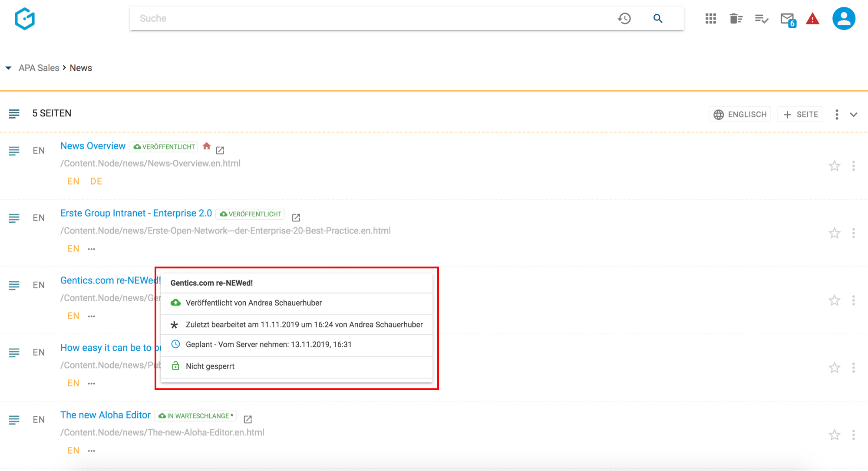Image resolution: width=868 pixels, height=471 pixels.
Task: Click the red warning triangle icon
Action: (812, 19)
